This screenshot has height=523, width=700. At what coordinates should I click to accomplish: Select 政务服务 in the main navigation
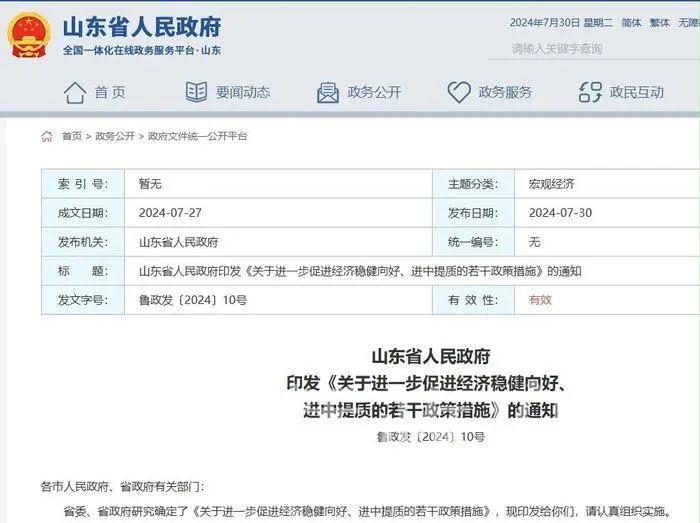(505, 92)
